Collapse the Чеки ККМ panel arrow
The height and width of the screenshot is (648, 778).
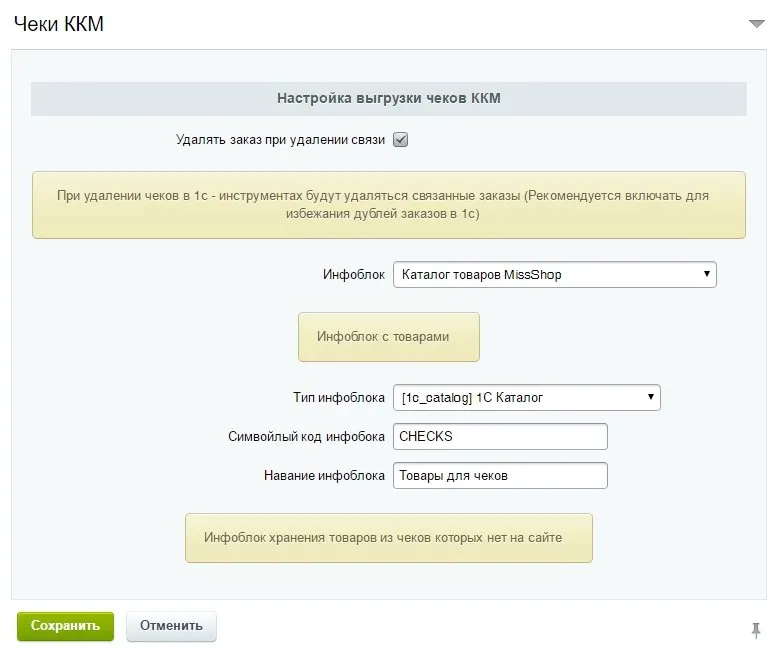pos(756,24)
